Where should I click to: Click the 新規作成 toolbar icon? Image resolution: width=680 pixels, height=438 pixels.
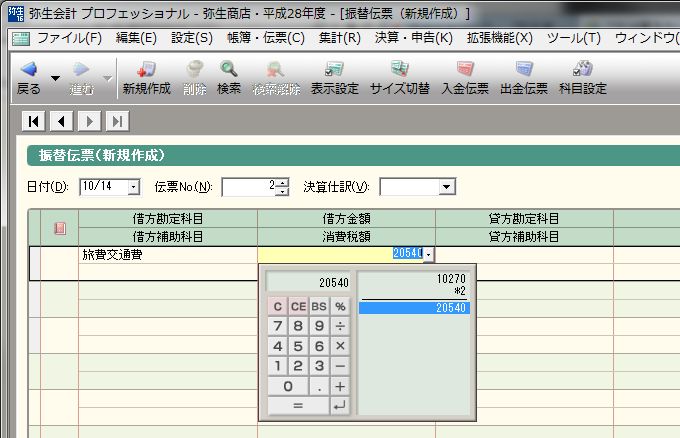point(146,78)
